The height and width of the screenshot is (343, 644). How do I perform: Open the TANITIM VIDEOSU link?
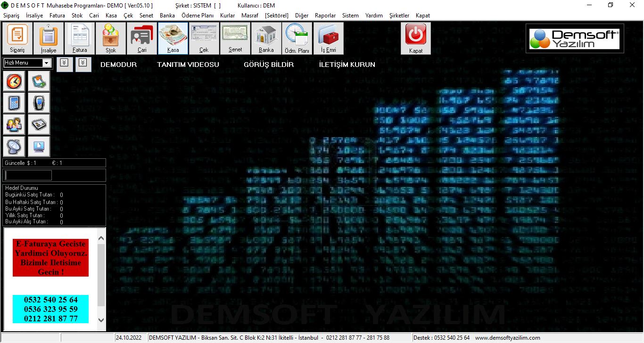pos(188,65)
